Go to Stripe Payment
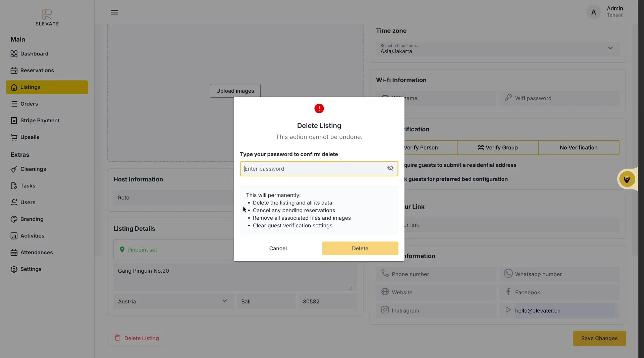The height and width of the screenshot is (358, 644). point(40,120)
